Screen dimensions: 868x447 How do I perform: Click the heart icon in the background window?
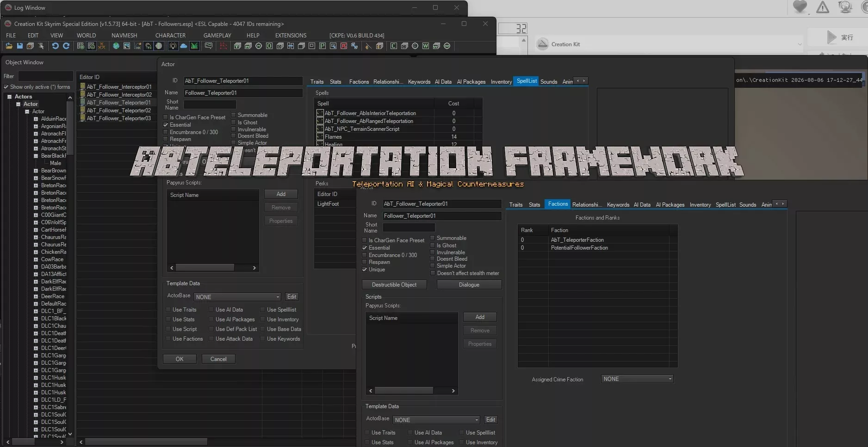tap(800, 7)
